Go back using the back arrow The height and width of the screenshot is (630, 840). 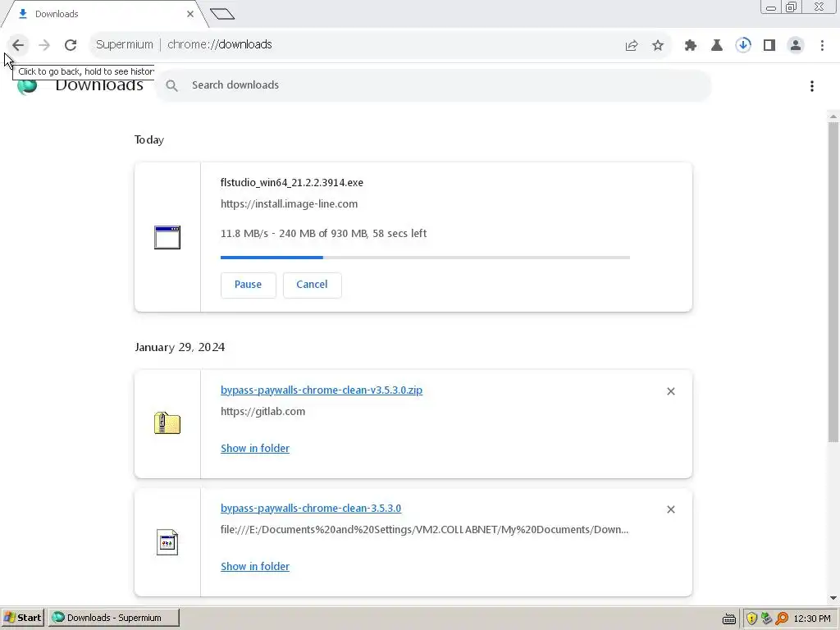[18, 45]
